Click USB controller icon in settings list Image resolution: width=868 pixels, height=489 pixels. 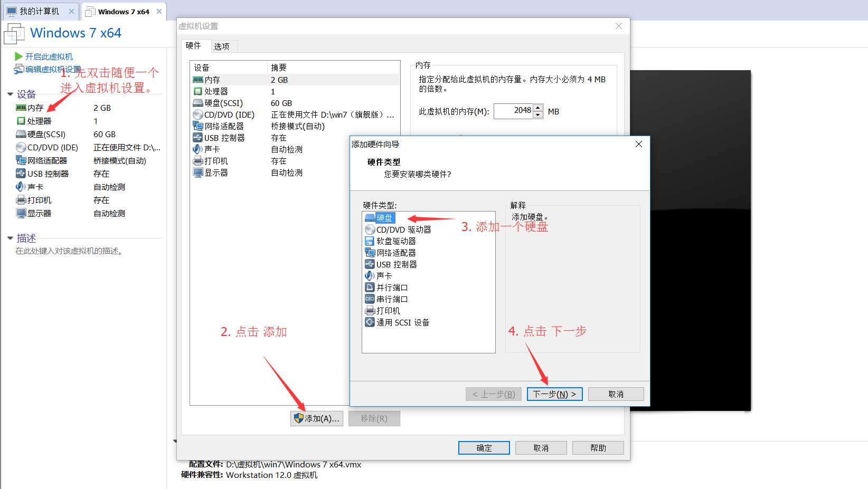click(198, 138)
